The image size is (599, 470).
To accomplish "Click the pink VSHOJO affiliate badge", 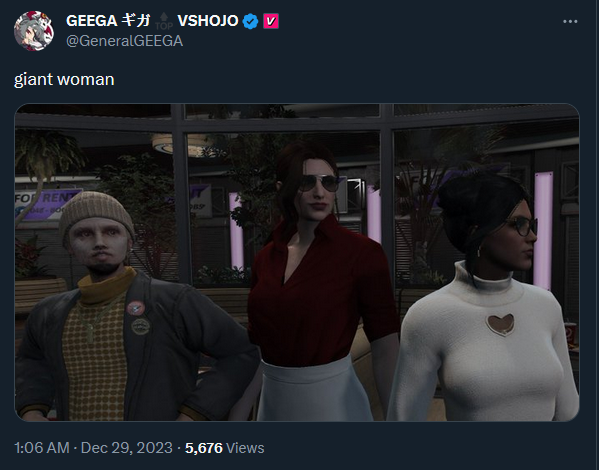I will [271, 21].
